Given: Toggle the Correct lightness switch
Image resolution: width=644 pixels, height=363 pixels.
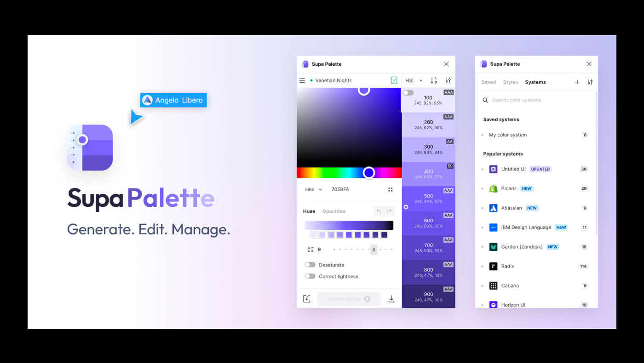Looking at the screenshot, I should (x=310, y=276).
